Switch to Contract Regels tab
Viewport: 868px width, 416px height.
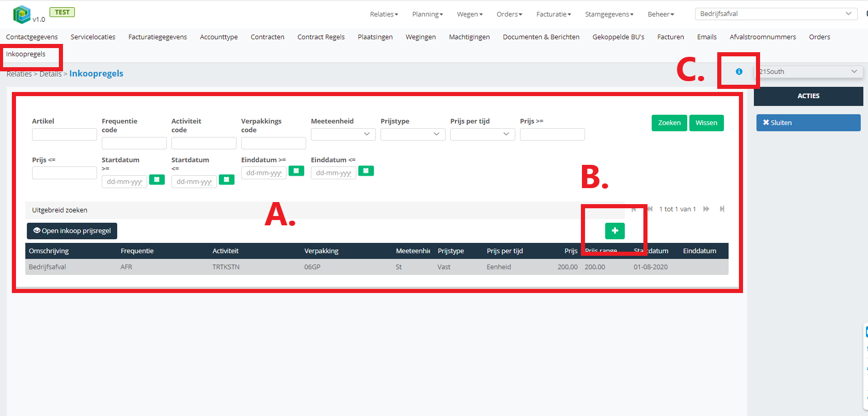point(321,37)
